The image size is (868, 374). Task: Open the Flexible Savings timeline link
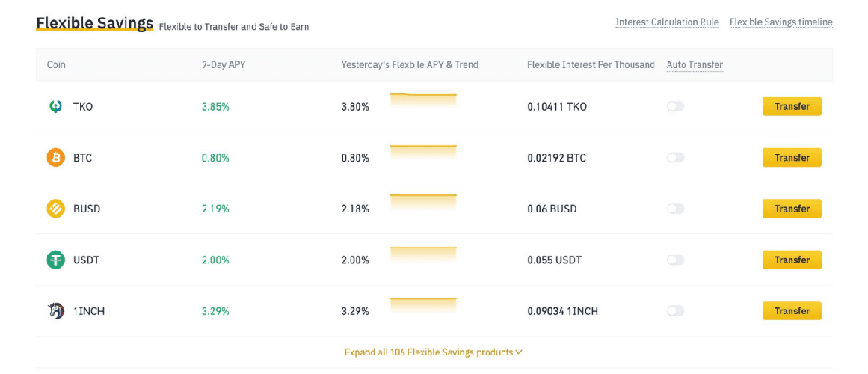coord(781,22)
